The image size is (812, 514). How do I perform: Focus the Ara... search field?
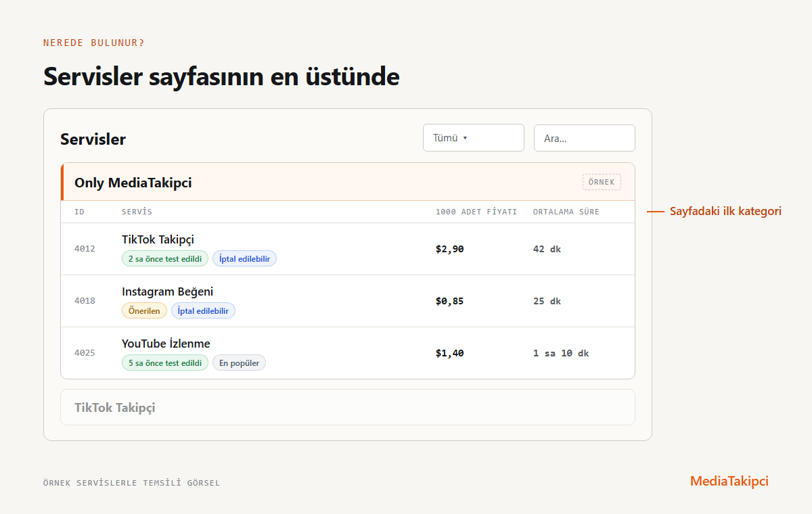tap(585, 138)
